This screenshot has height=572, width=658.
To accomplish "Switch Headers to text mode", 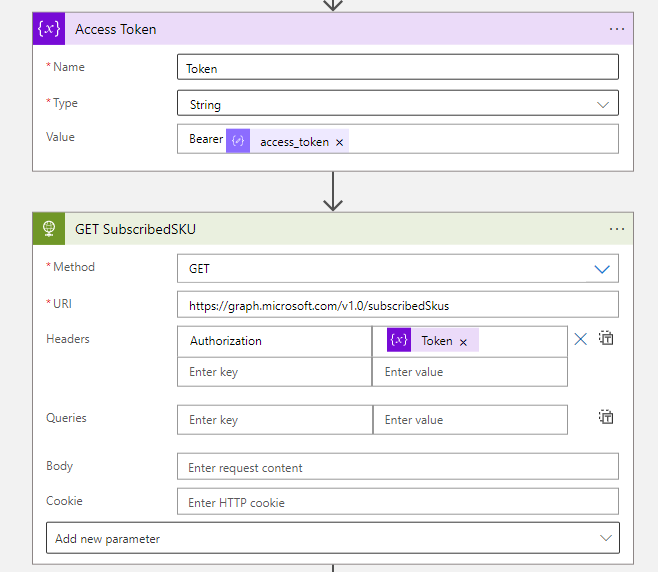I will pos(606,338).
